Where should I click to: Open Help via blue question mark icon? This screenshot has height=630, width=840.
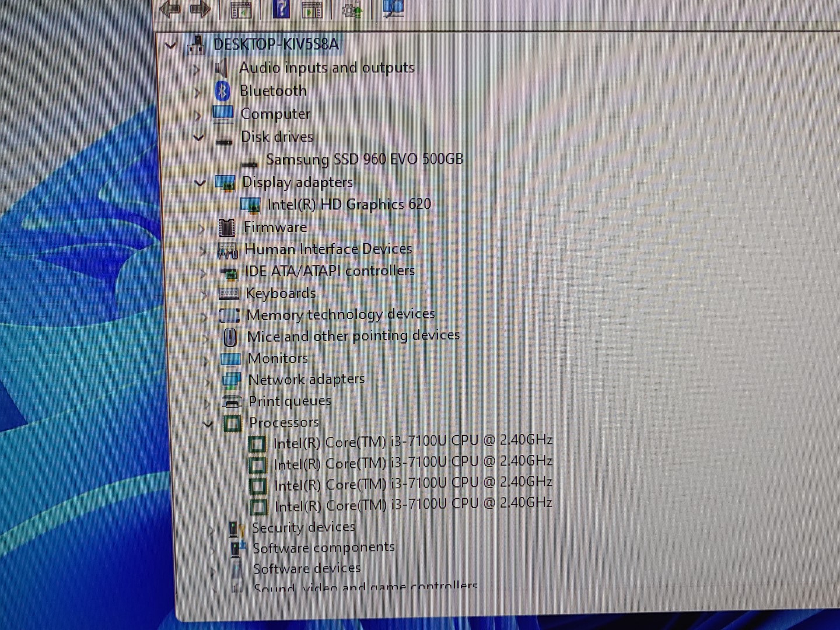(x=281, y=9)
